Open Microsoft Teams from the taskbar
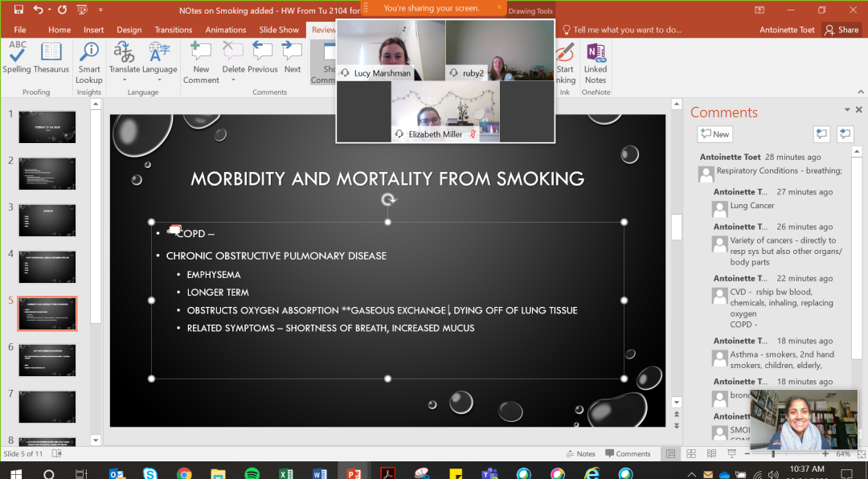Image resolution: width=868 pixels, height=479 pixels. tap(489, 473)
